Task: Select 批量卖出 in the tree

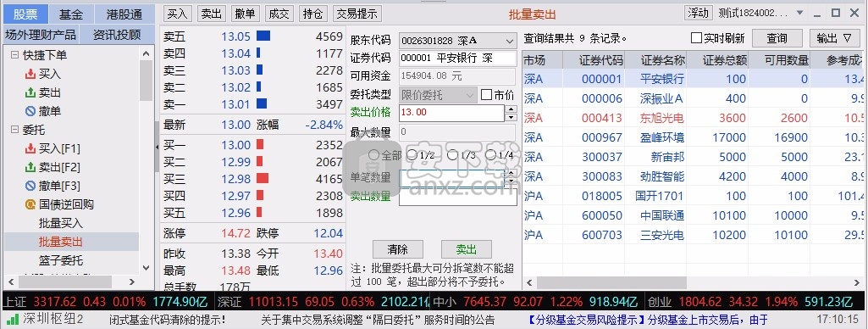Action: [60, 242]
